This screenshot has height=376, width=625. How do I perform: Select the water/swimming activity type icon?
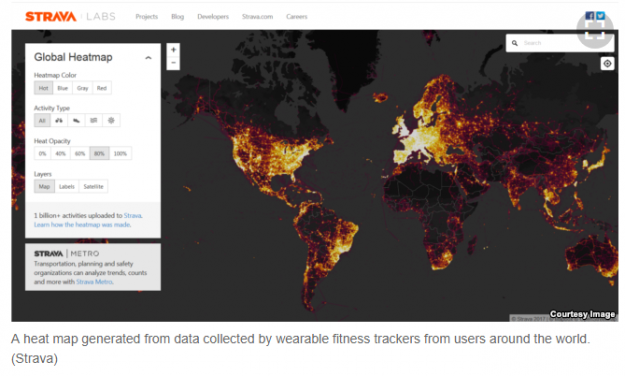point(94,120)
